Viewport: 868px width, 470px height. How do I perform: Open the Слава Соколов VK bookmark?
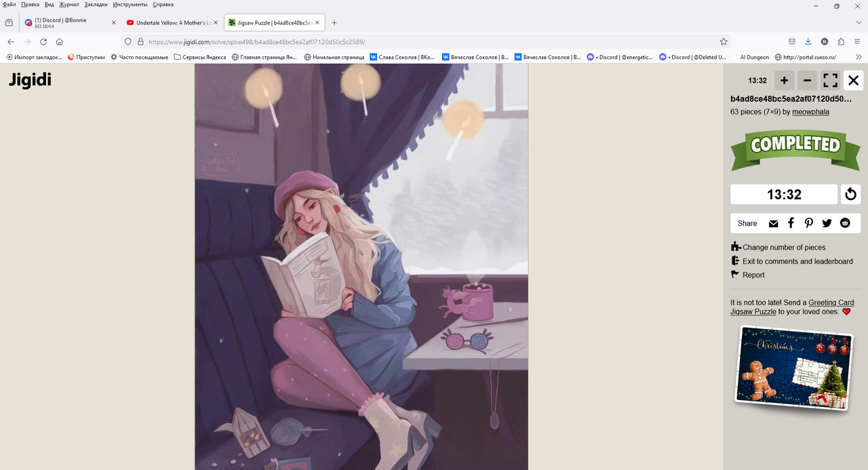click(x=402, y=57)
